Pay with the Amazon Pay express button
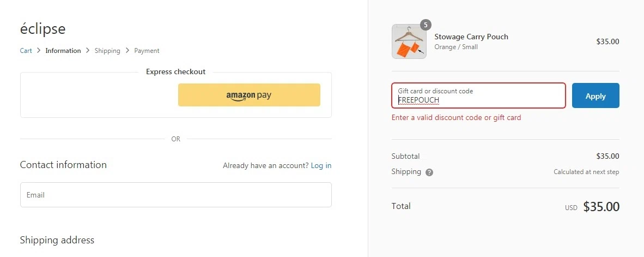 click(249, 95)
